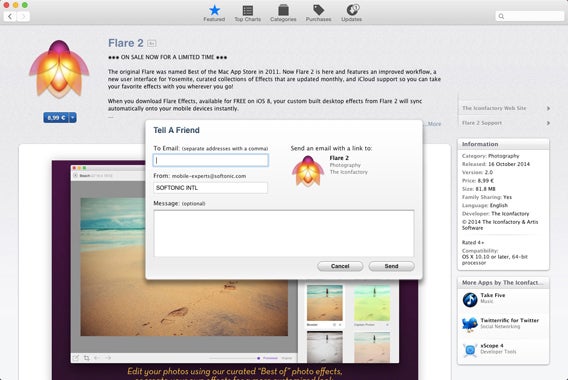Open the Featured star tab
This screenshot has width=568, height=380.
pyautogui.click(x=214, y=13)
